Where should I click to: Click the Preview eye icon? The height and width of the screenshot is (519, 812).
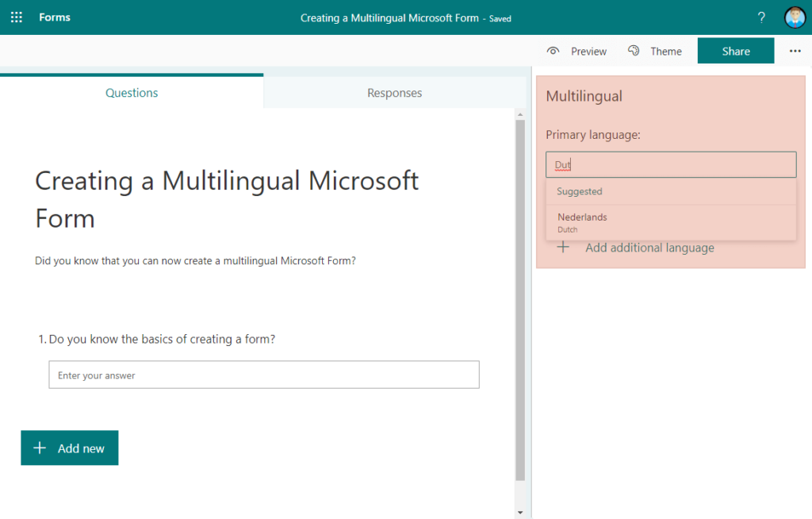(553, 51)
